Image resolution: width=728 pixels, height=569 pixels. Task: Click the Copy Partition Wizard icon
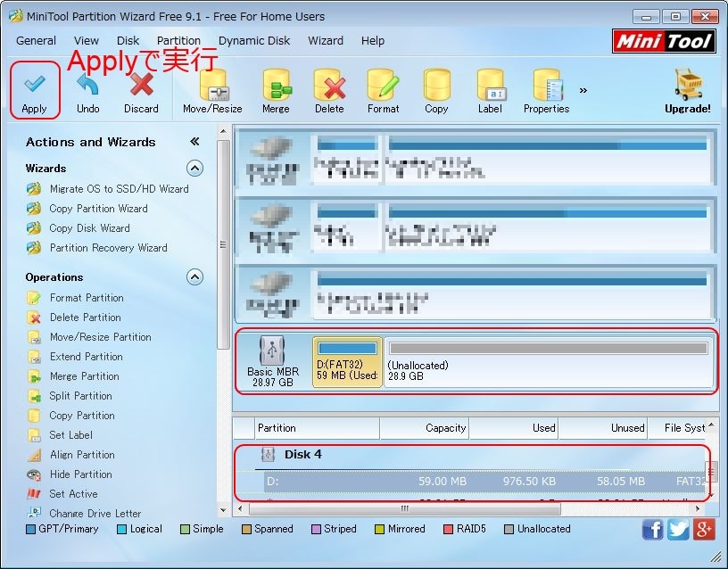[x=34, y=209]
